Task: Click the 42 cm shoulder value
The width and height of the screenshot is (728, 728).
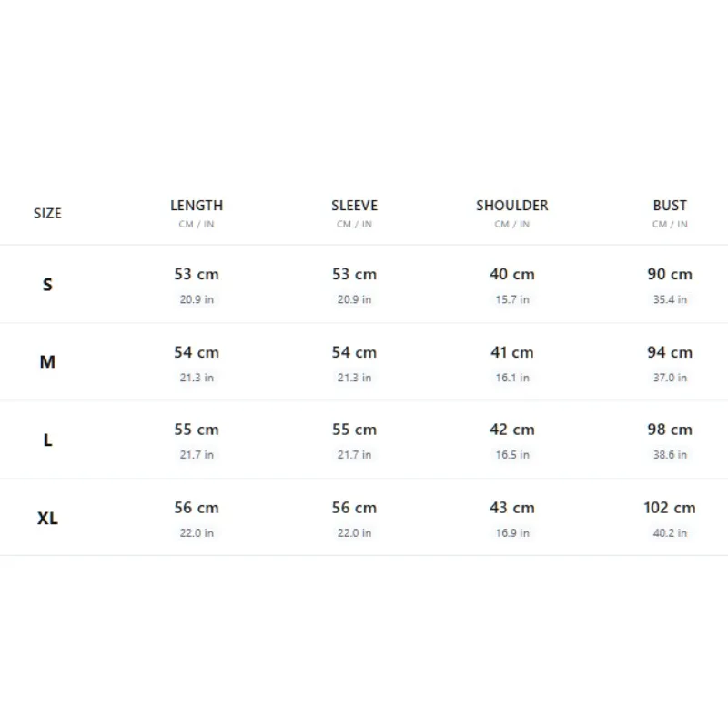Action: tap(512, 430)
